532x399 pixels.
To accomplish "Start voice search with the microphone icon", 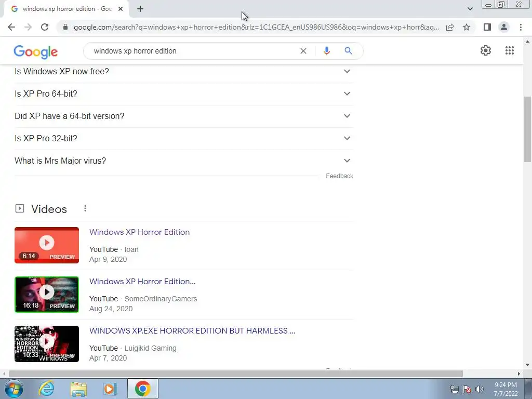I will pos(326,51).
